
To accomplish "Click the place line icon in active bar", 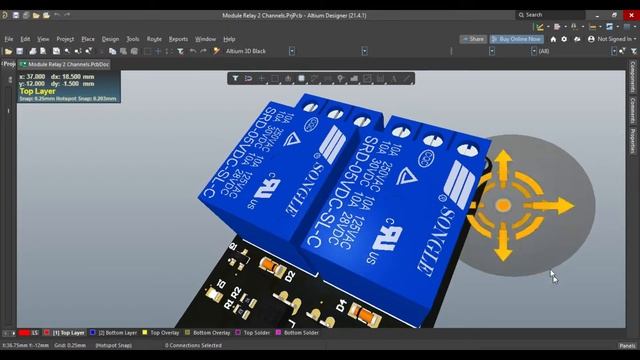I will coord(407,78).
